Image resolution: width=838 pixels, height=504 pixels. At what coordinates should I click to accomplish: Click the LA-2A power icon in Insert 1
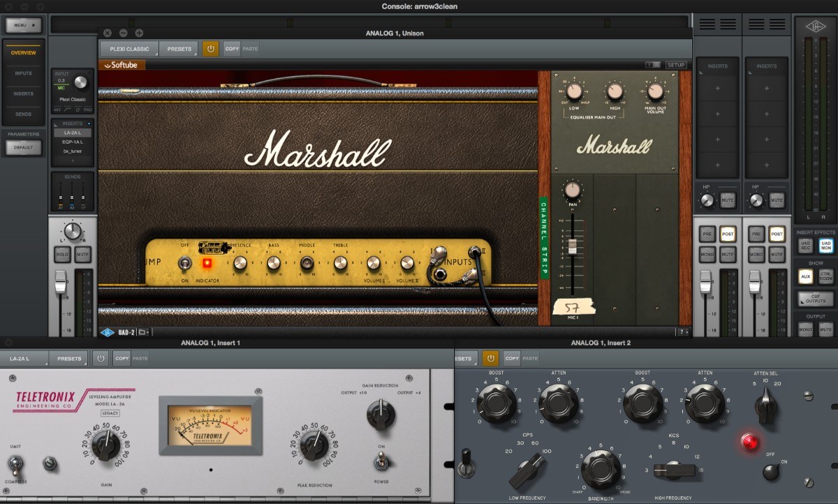(x=101, y=358)
